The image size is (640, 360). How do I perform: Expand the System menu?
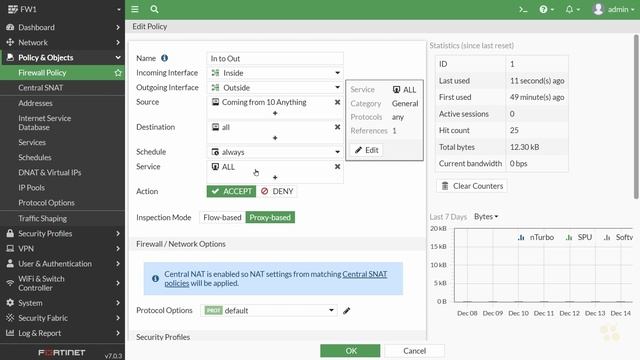click(x=62, y=303)
